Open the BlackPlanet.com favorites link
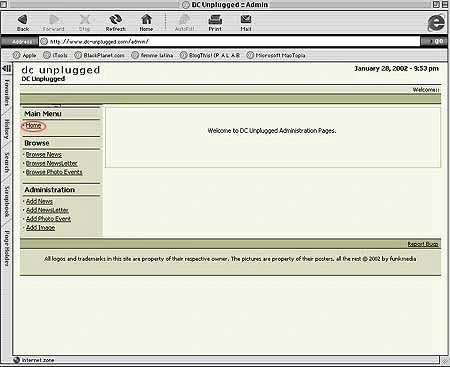This screenshot has width=450, height=367. tap(99, 55)
